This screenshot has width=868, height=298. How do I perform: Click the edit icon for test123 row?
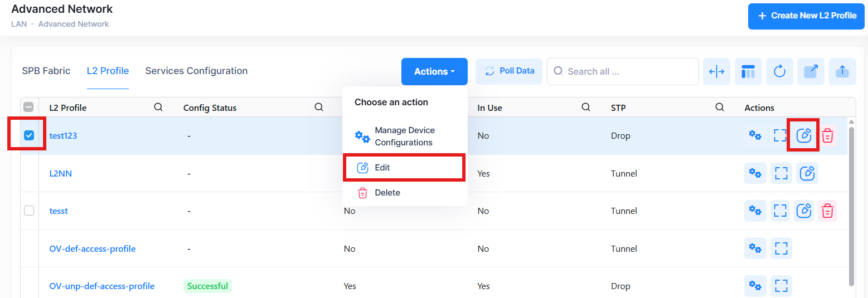coord(803,135)
